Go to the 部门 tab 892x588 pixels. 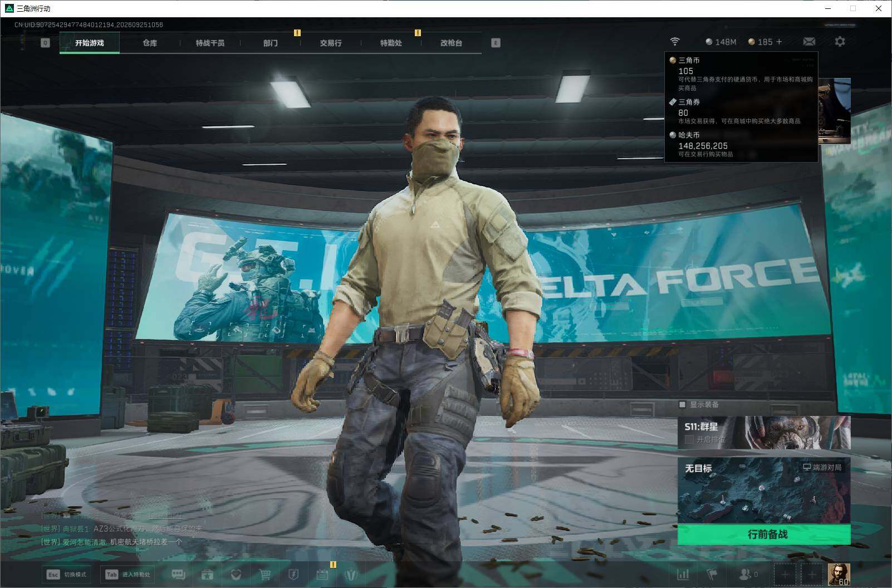[x=271, y=43]
